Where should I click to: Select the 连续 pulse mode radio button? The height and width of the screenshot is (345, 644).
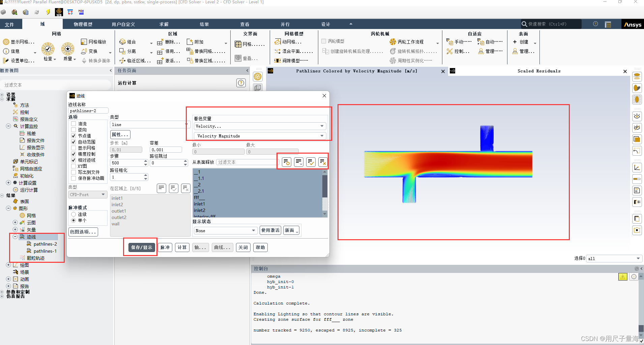point(74,214)
